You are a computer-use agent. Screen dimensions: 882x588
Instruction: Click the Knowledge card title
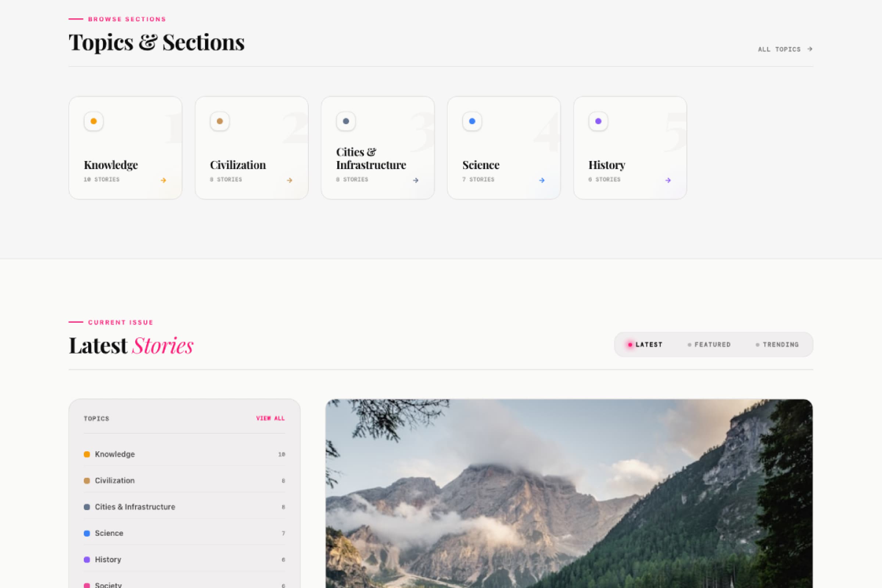click(111, 165)
